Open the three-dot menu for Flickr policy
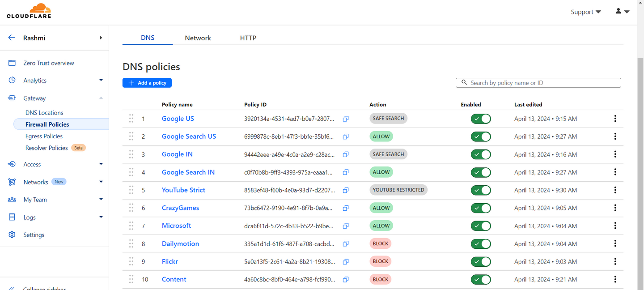Screen dimensions: 644x290 (615, 261)
